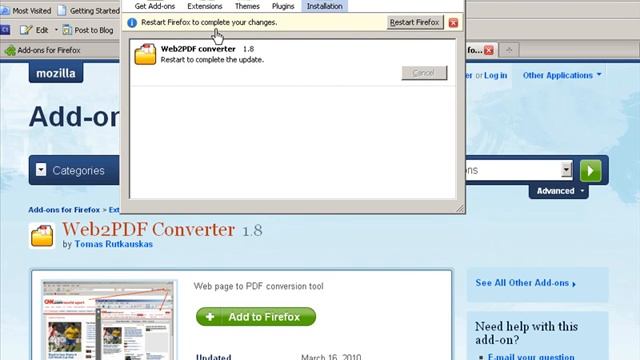Click the Log in link
The height and width of the screenshot is (360, 640).
[496, 76]
